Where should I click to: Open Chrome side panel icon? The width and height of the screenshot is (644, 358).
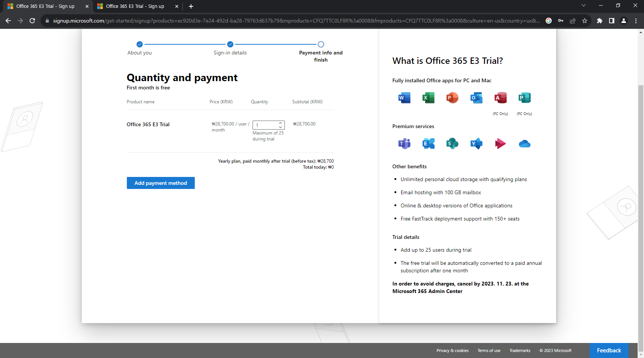point(612,21)
